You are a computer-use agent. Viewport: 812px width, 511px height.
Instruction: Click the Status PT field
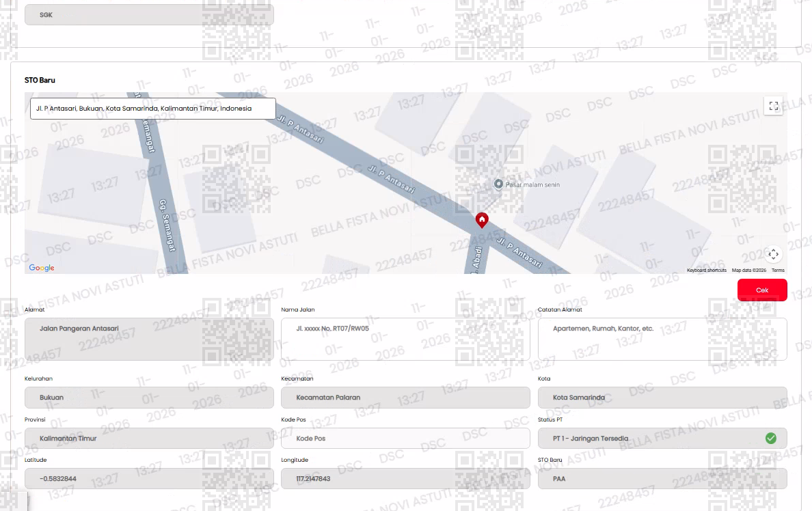click(x=662, y=438)
